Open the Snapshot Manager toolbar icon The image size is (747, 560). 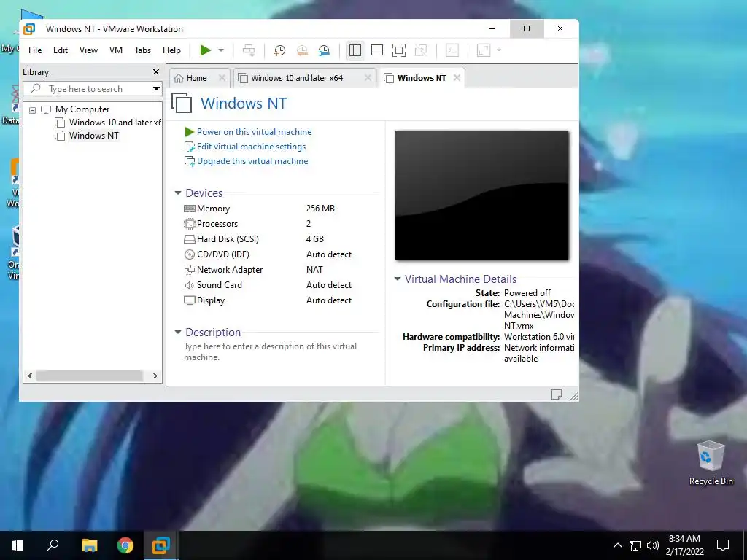324,50
